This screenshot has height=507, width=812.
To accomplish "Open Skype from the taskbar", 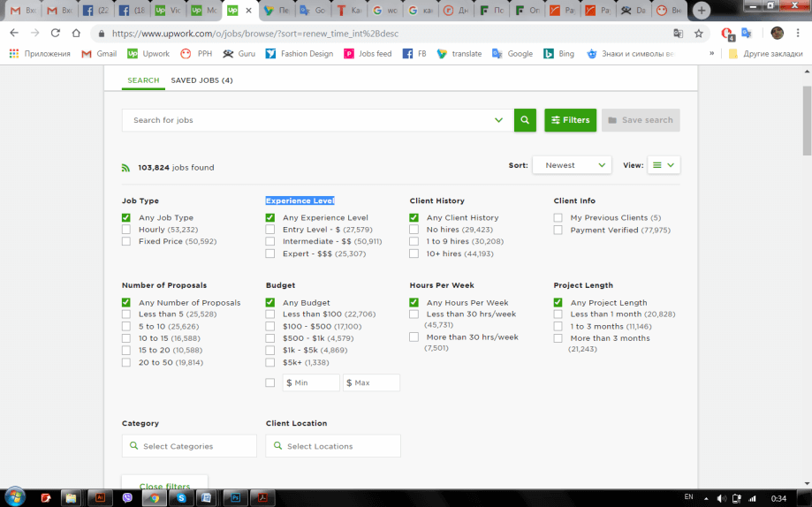I will (181, 497).
